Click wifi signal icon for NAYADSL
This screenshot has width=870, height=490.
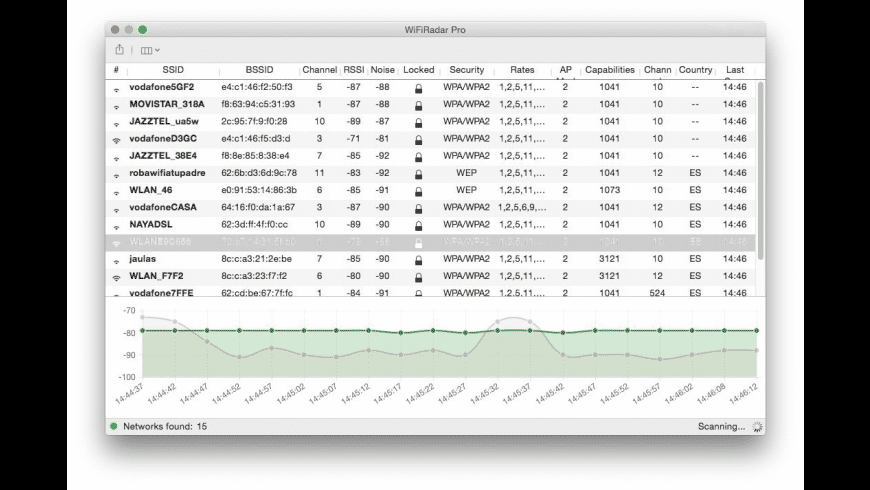[x=117, y=226]
